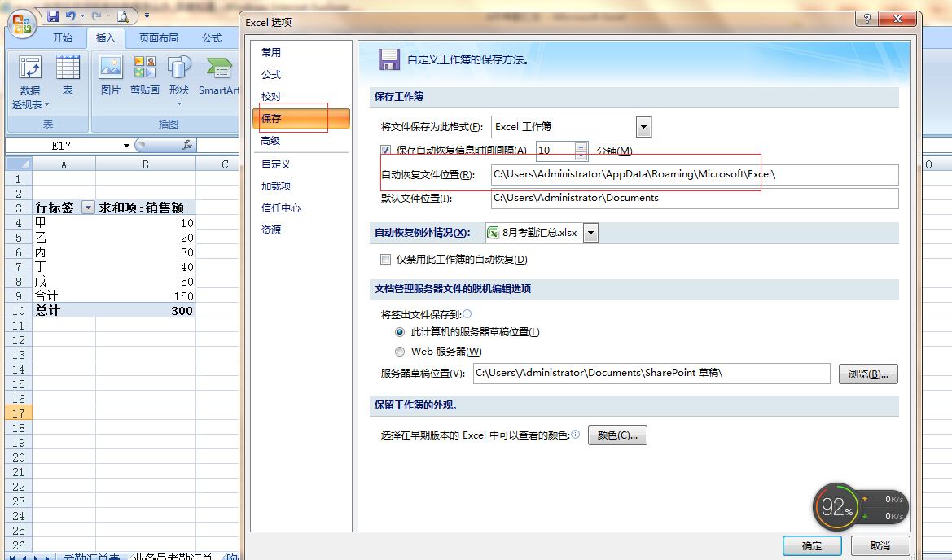This screenshot has height=560, width=952.
Task: Open the 8月考勤汇总.xlsx workbook dropdown
Action: pyautogui.click(x=590, y=232)
